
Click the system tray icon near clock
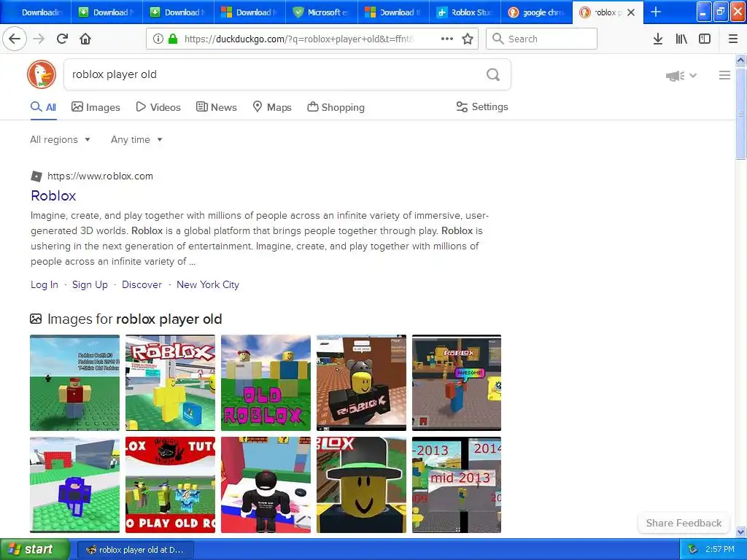click(x=693, y=549)
